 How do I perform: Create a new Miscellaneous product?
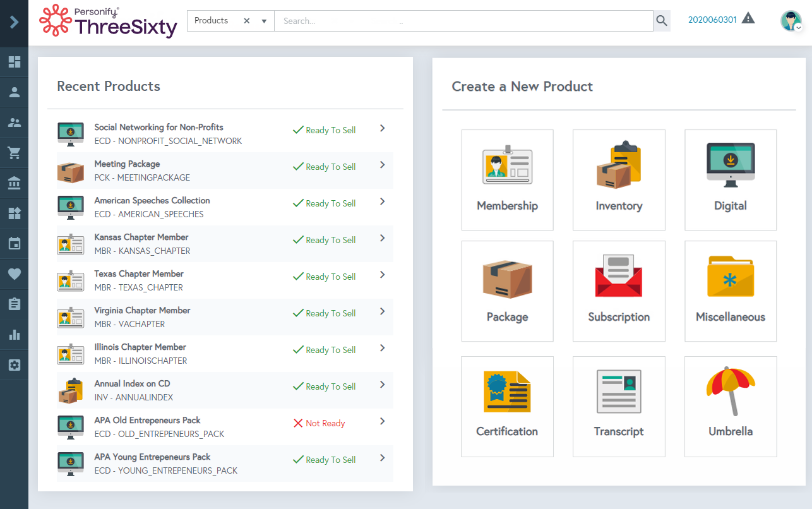(731, 291)
